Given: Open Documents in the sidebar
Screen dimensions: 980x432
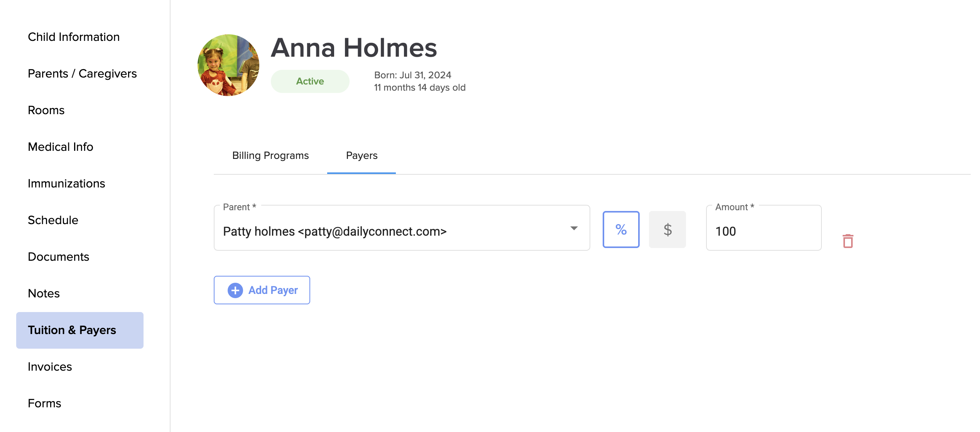Looking at the screenshot, I should (58, 257).
